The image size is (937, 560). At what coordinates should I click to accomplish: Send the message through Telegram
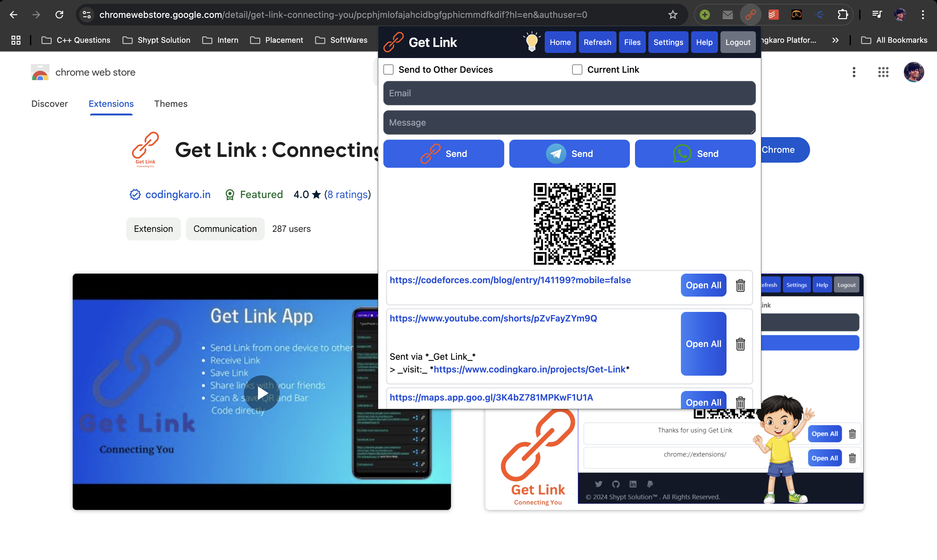(x=569, y=154)
